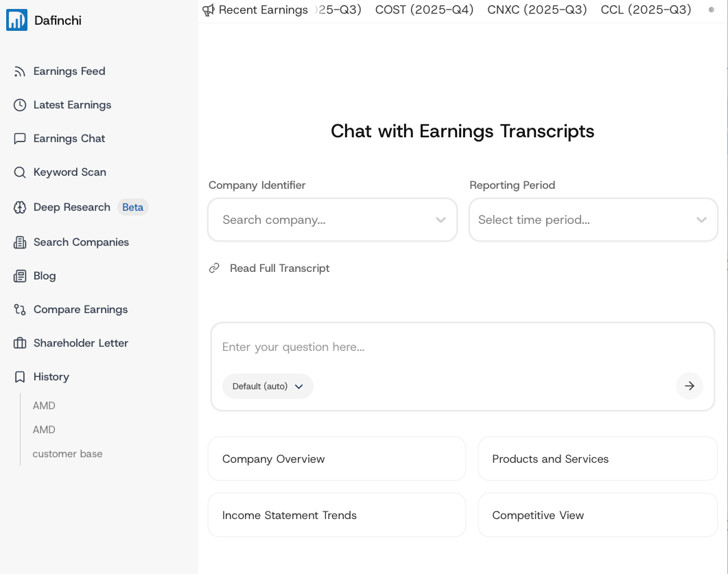This screenshot has width=728, height=574.
Task: Open the Read Full Transcript link
Action: click(279, 268)
